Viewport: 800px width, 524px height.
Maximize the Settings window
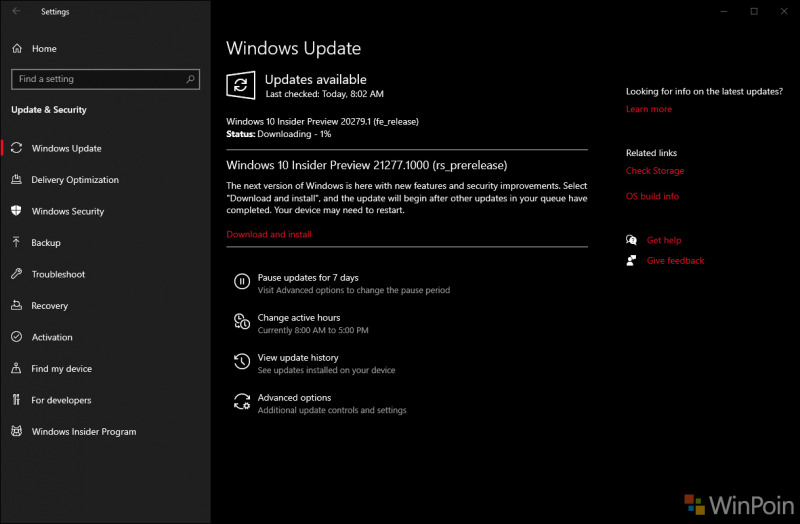[x=754, y=11]
